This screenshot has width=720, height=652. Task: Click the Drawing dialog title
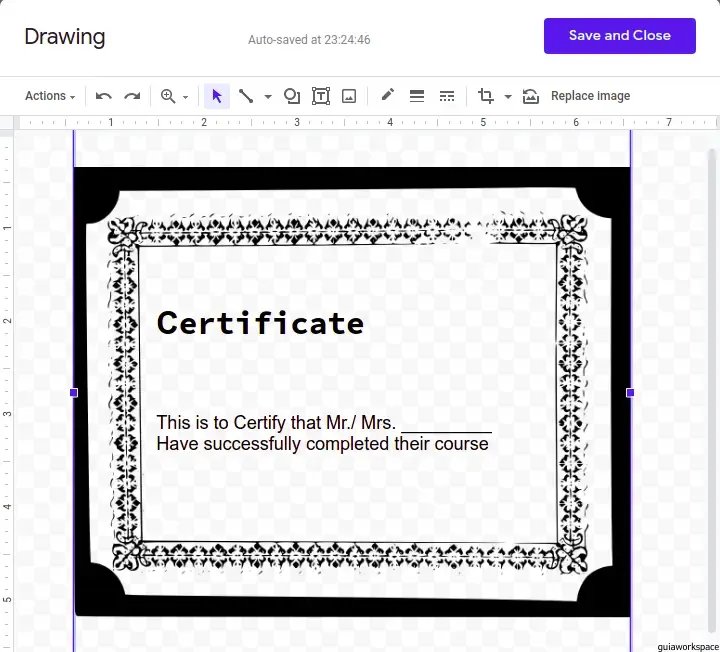(x=65, y=37)
